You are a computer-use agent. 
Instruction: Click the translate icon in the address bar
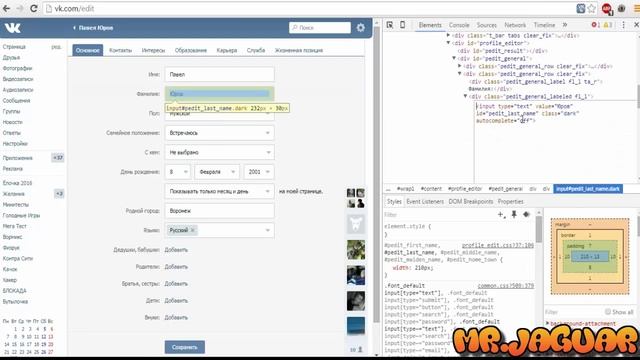[x=580, y=8]
